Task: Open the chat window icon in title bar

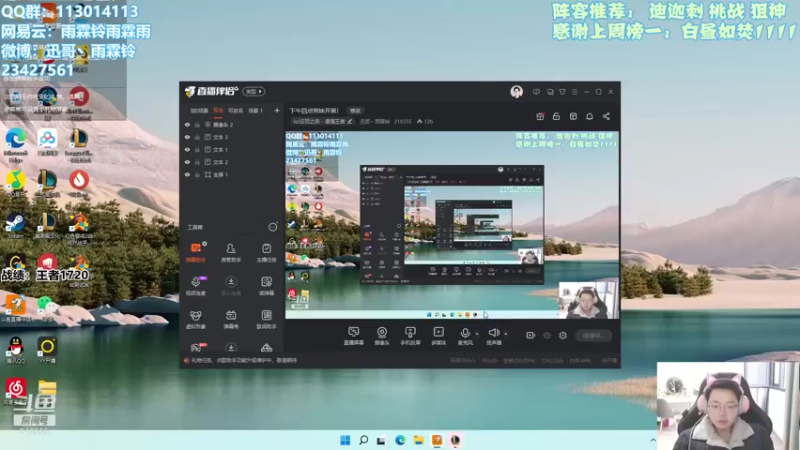Action: click(550, 92)
